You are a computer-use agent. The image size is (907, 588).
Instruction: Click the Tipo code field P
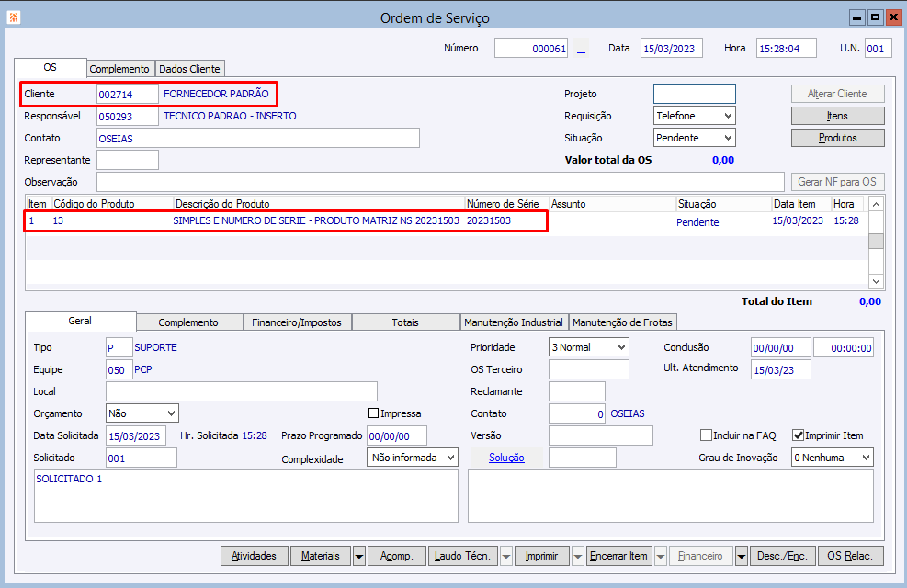(x=119, y=348)
